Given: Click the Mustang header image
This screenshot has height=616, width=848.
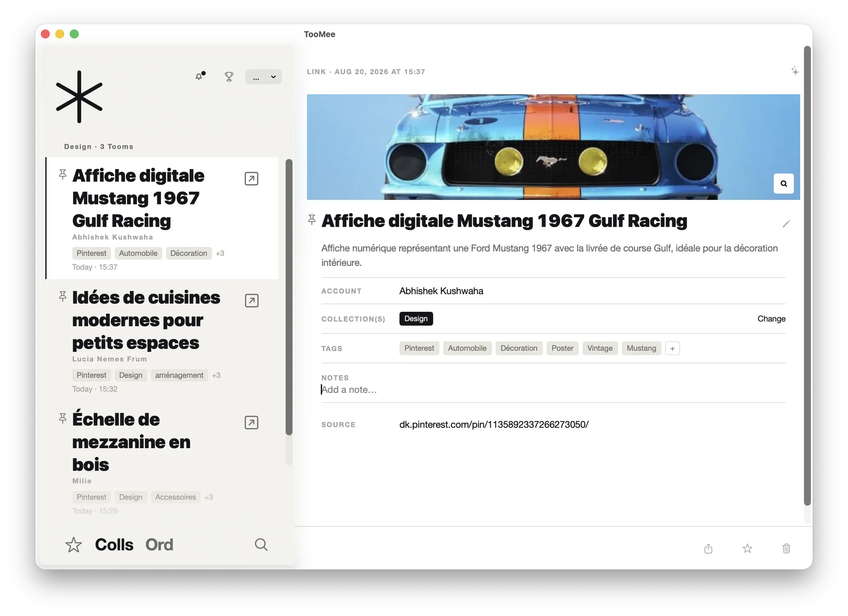Looking at the screenshot, I should pyautogui.click(x=553, y=147).
